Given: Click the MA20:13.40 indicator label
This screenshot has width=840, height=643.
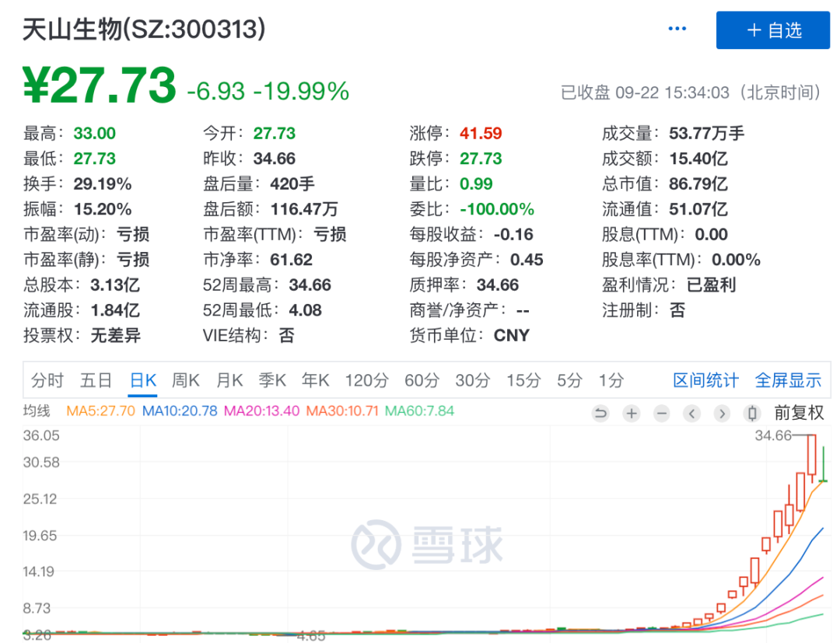Looking at the screenshot, I should pos(262,411).
